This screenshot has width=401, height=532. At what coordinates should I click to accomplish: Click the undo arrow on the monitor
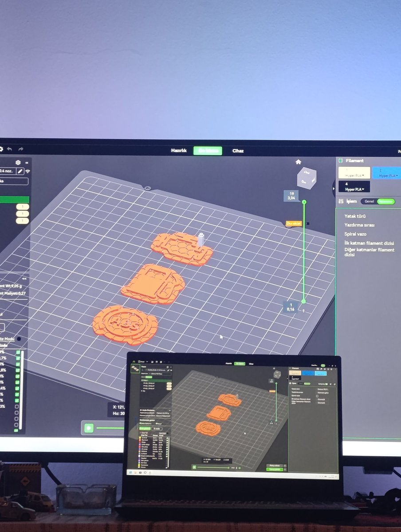(x=9, y=149)
